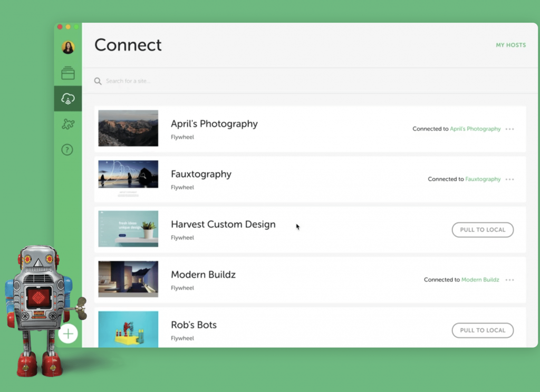Select the April's Photography mountain thumbnail

pos(128,128)
